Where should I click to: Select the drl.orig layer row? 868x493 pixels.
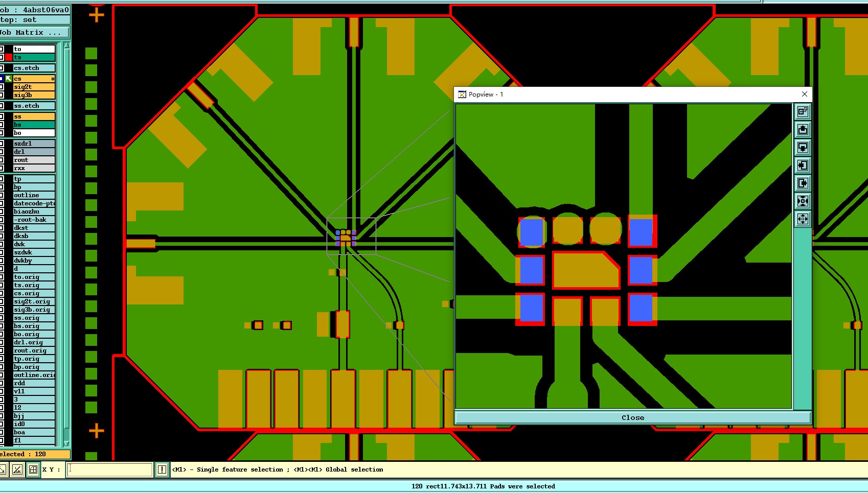(x=34, y=342)
